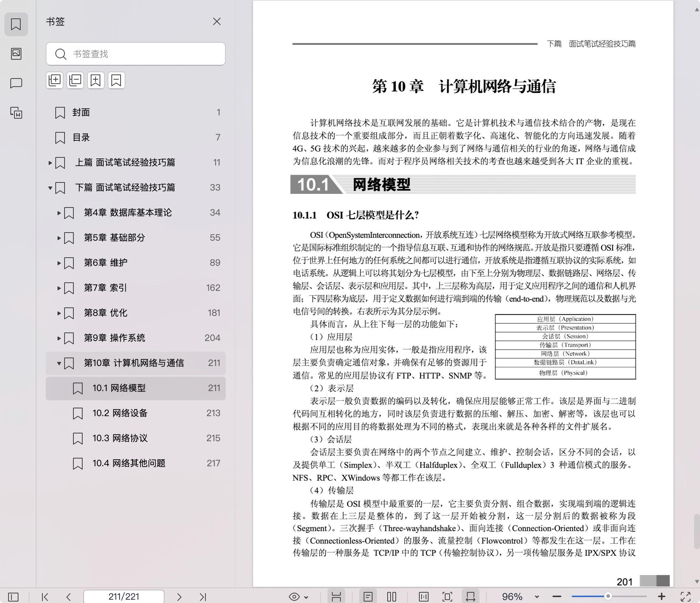Fit page to width

tap(471, 597)
